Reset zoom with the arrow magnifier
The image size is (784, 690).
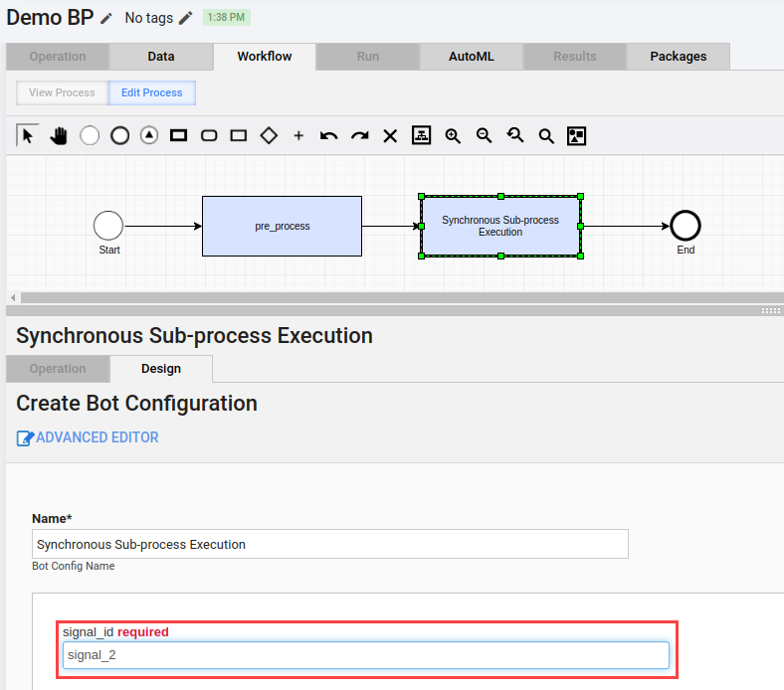coord(515,135)
